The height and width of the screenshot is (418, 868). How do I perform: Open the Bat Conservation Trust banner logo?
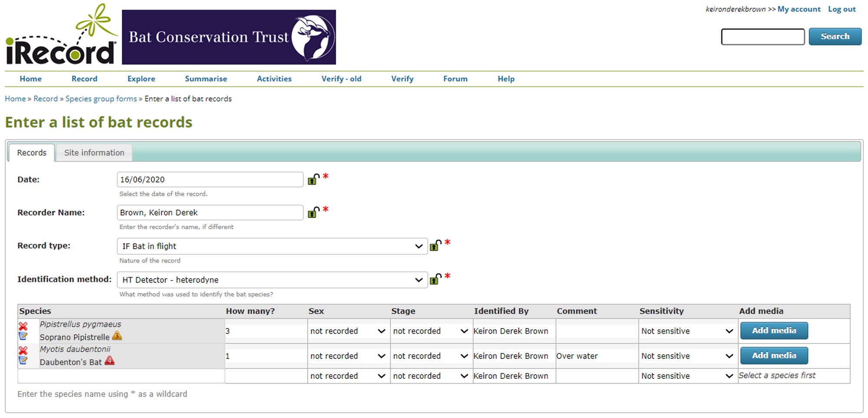click(229, 36)
